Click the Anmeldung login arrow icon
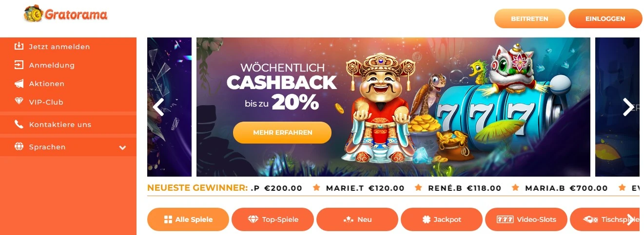The height and width of the screenshot is (235, 644). coord(19,65)
